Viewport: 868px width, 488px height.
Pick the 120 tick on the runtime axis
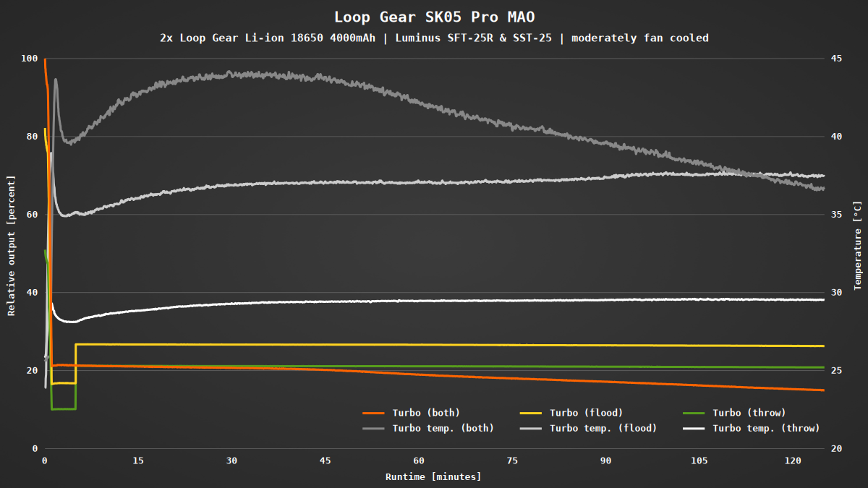click(793, 461)
